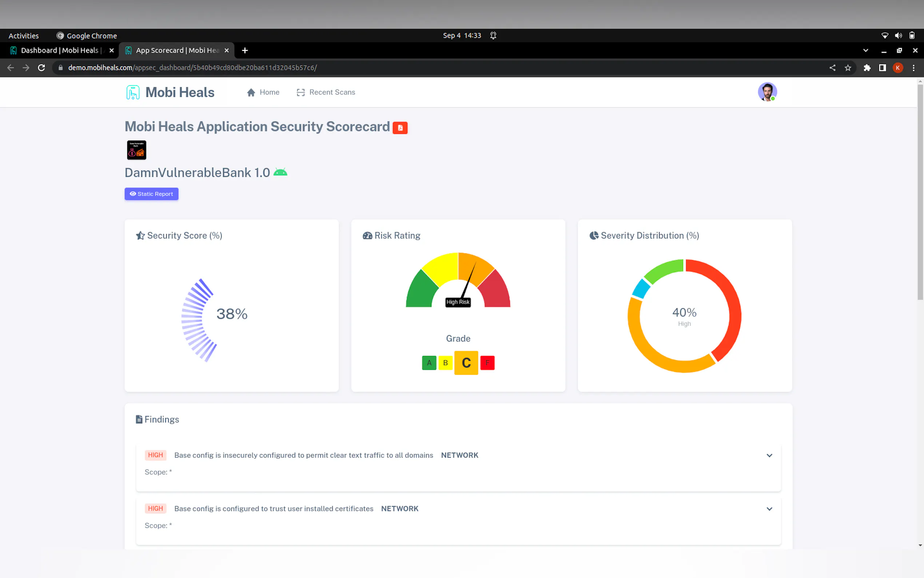Click the battery status indicator
The image size is (924, 578).
912,36
